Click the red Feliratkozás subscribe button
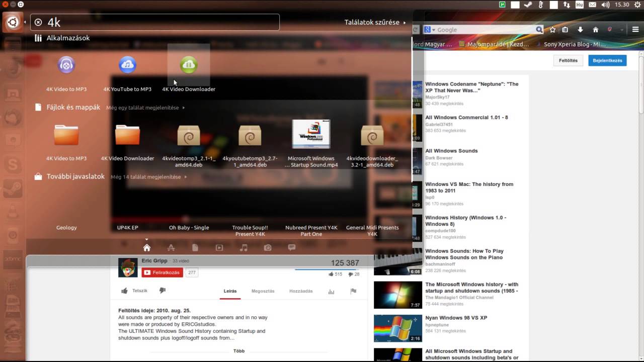644x362 pixels. tap(162, 273)
